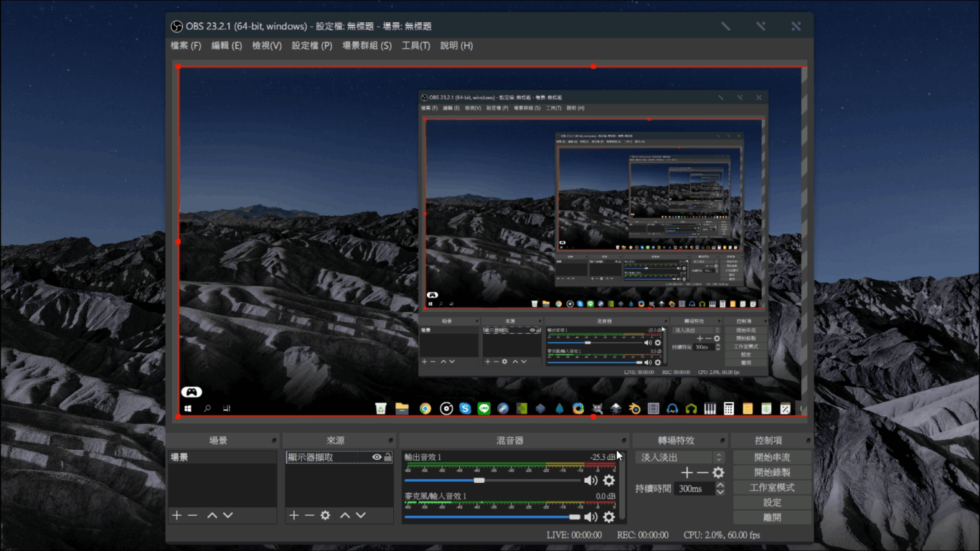Click the CPU: 2.0%, 60.00 fps status
The image size is (980, 551).
[722, 534]
